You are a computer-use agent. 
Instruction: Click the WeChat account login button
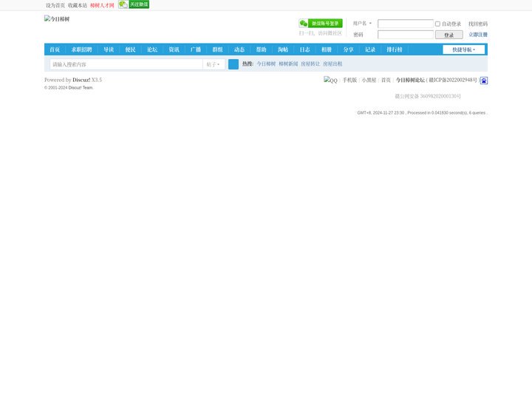coord(320,24)
